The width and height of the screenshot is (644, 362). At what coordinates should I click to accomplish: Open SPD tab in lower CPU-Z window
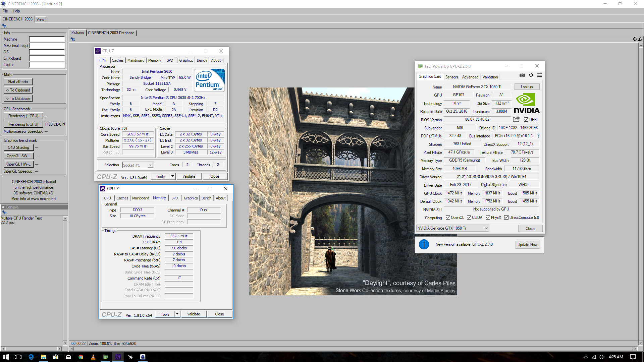click(175, 198)
